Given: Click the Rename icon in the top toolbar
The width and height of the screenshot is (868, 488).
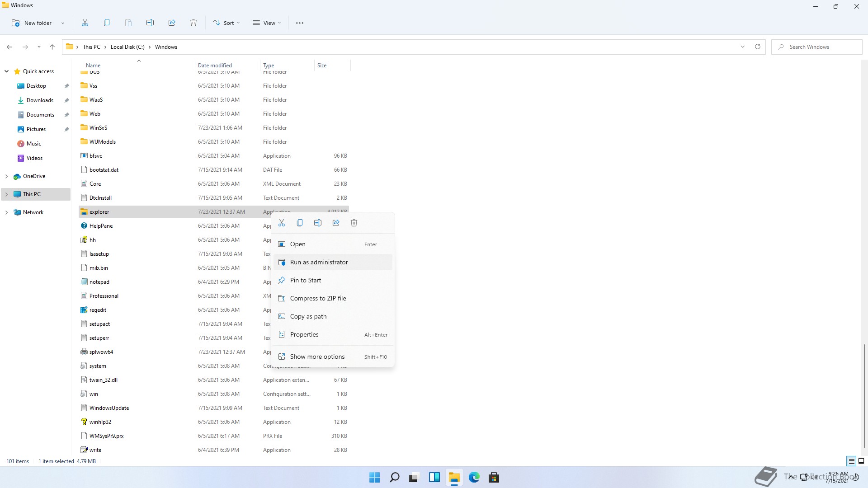Looking at the screenshot, I should click(150, 23).
